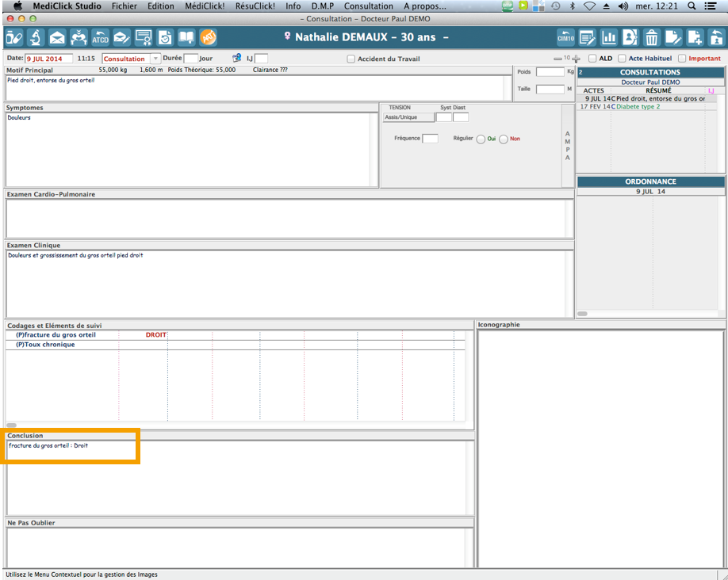This screenshot has height=580, width=728.
Task: Open the Edition menu
Action: 161,6
